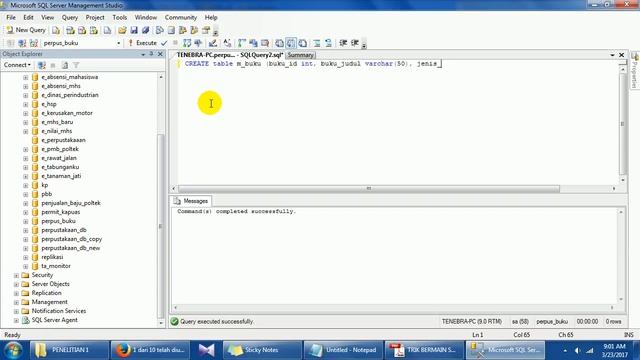Image resolution: width=640 pixels, height=360 pixels.
Task: Open Object Explorer window position dropdown
Action: 143,54
